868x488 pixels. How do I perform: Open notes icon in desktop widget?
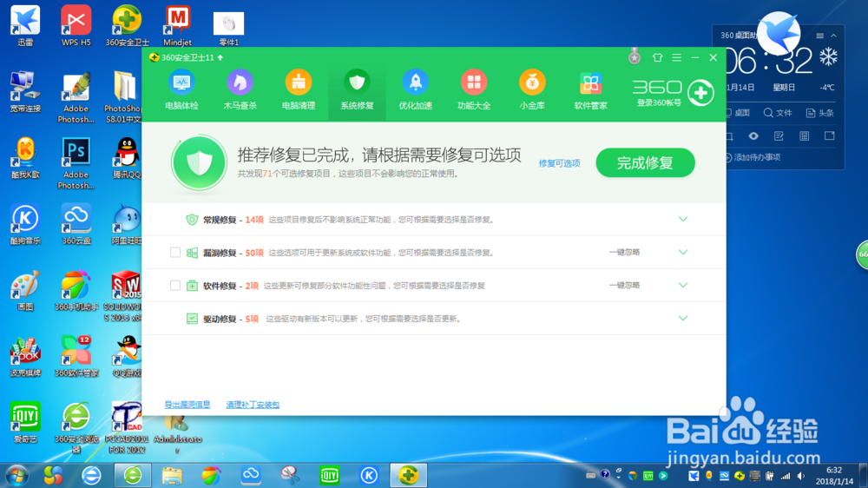pos(779,136)
